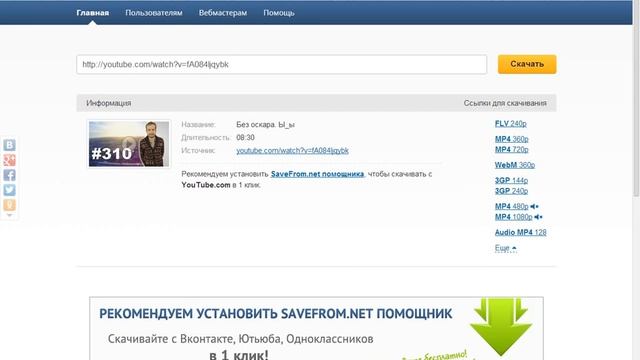Click the Информация section header

(109, 103)
